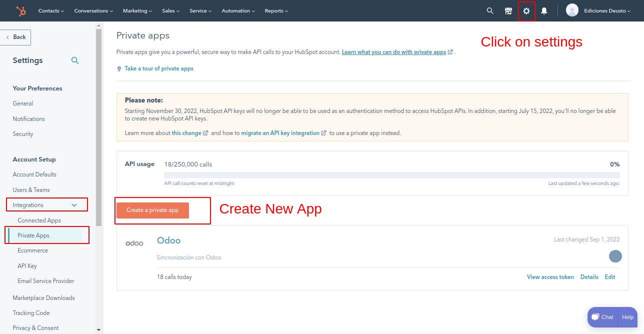This screenshot has height=334, width=644.
Task: Open Users & Teams settings
Action: coord(31,190)
